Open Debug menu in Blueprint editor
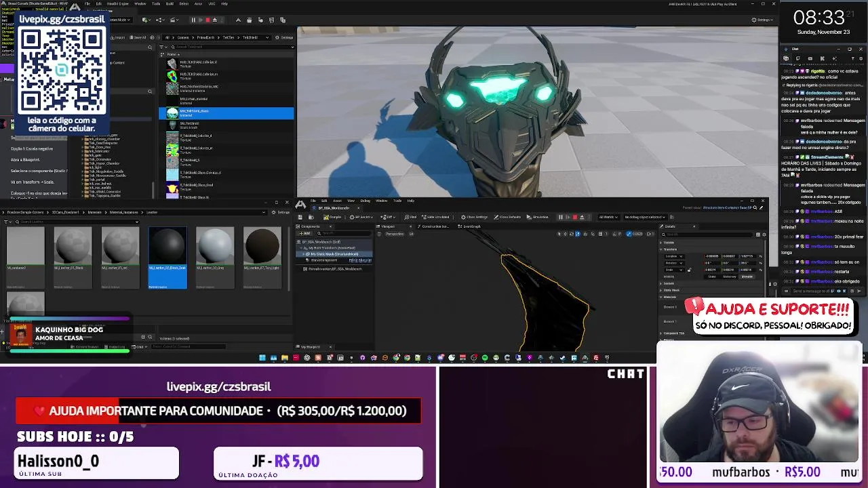This screenshot has width=868, height=488. [x=365, y=201]
